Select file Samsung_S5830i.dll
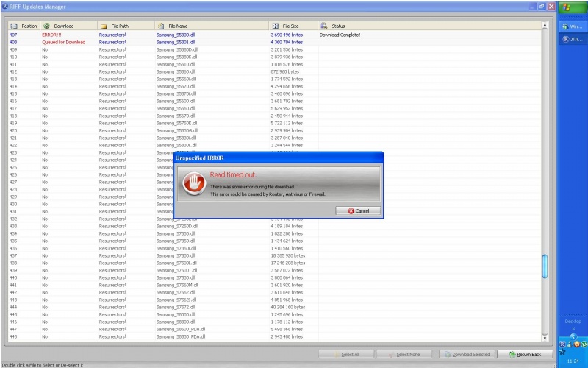The image size is (588, 368). [x=176, y=138]
